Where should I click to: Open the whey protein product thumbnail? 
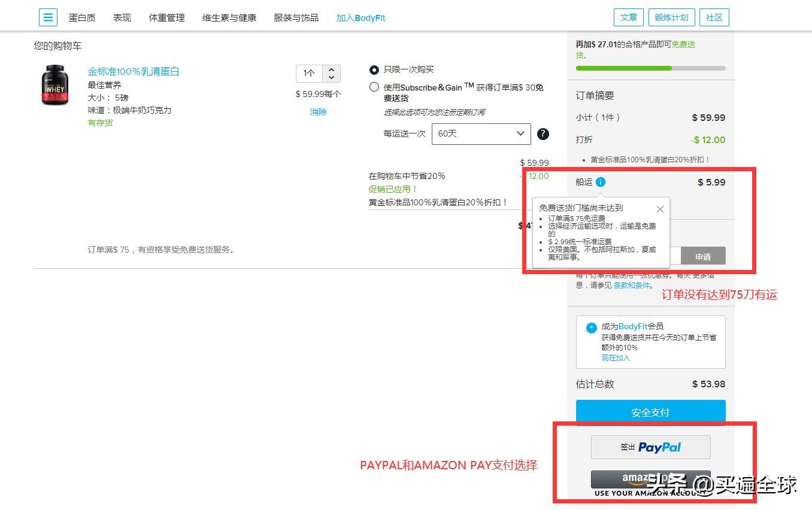(55, 86)
